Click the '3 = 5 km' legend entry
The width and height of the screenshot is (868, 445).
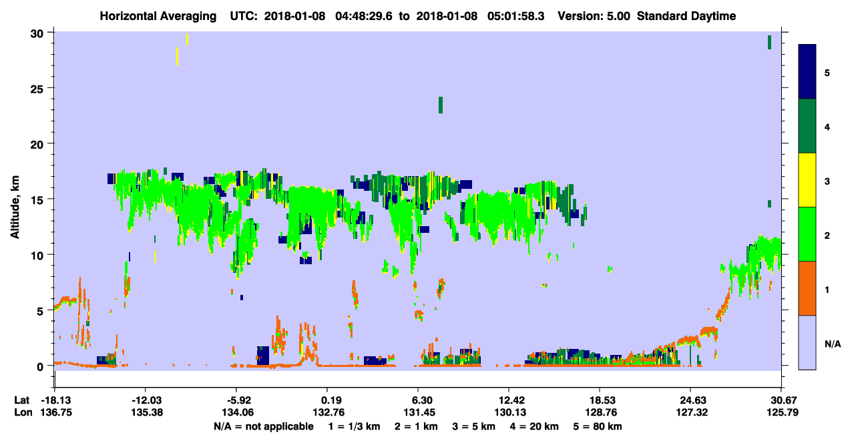point(473,426)
